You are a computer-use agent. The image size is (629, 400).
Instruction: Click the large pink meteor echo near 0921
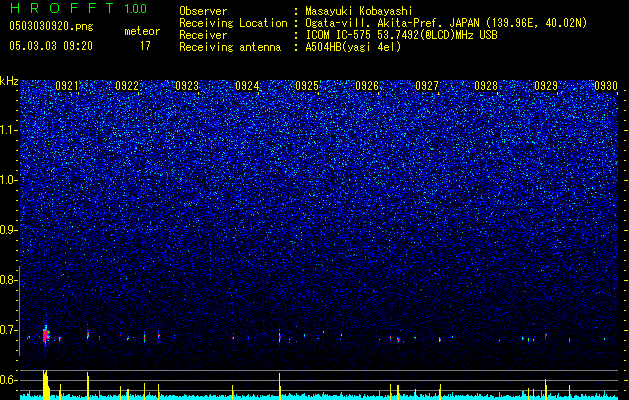[x=46, y=335]
